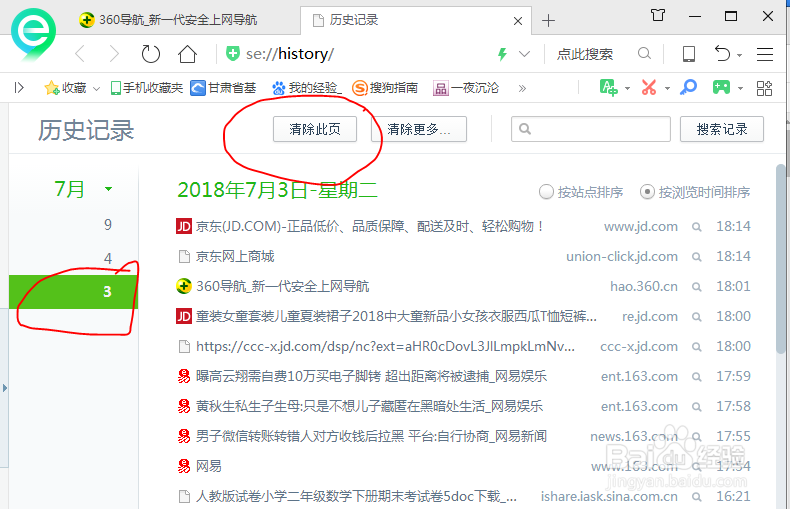Open the 我的经验 bookmark

pyautogui.click(x=307, y=88)
